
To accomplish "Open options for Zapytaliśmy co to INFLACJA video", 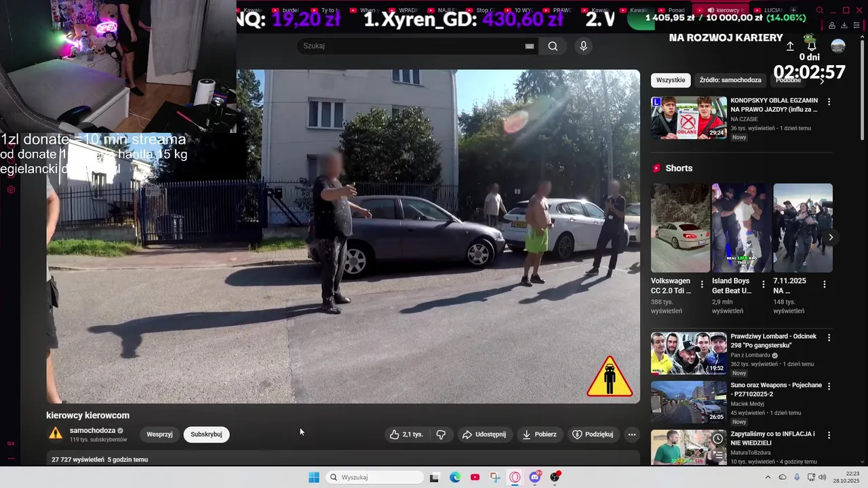I will pyautogui.click(x=829, y=435).
